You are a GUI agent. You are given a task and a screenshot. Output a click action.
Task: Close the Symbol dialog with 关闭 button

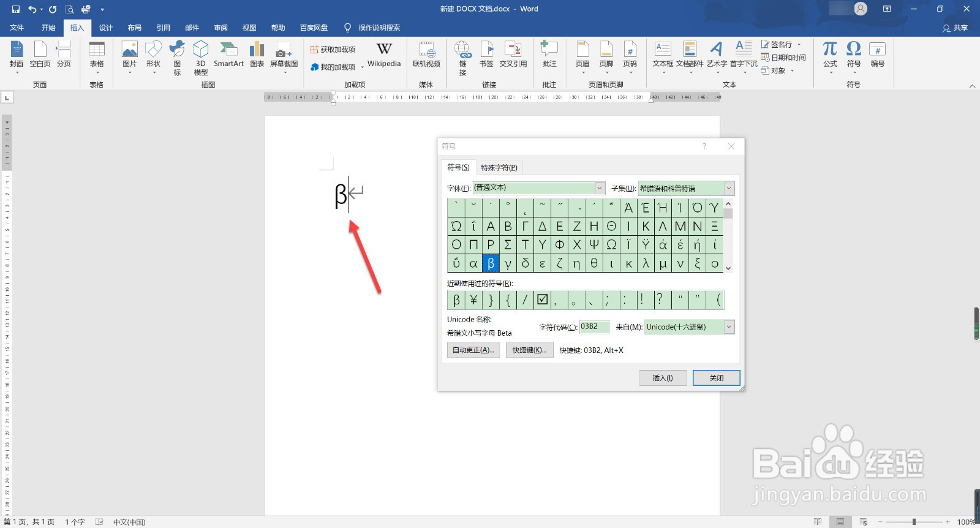tap(717, 378)
